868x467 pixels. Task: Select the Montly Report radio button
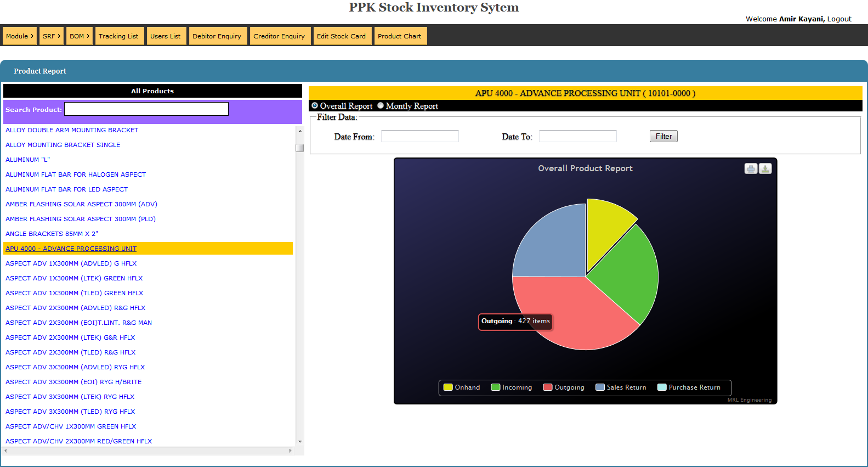coord(381,105)
